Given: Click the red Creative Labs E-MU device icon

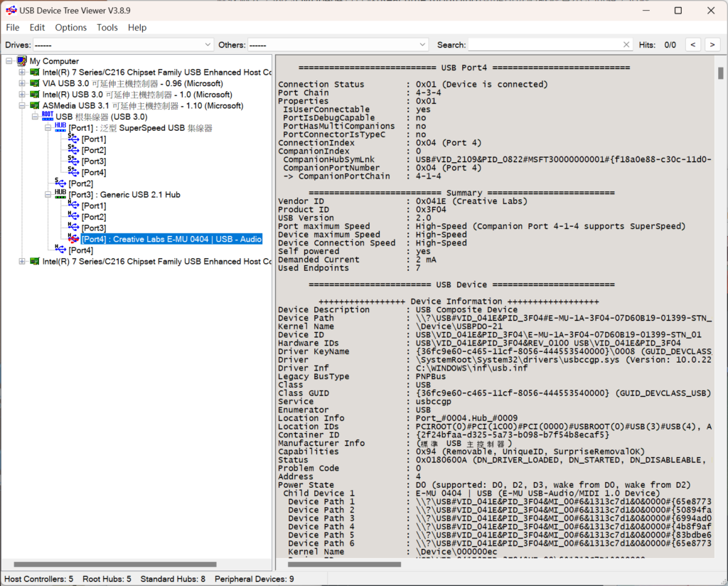Looking at the screenshot, I should pyautogui.click(x=73, y=239).
